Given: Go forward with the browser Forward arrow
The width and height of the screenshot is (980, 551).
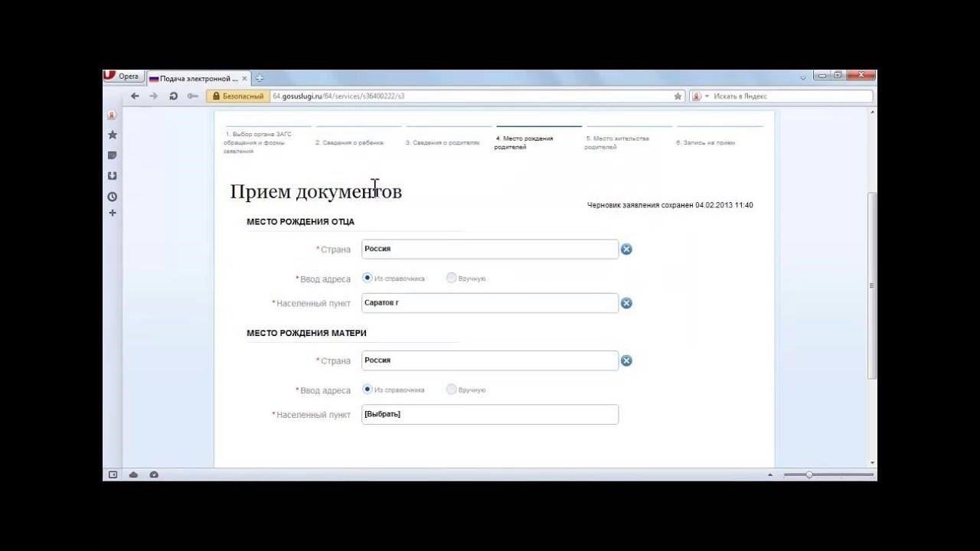Looking at the screenshot, I should [154, 96].
